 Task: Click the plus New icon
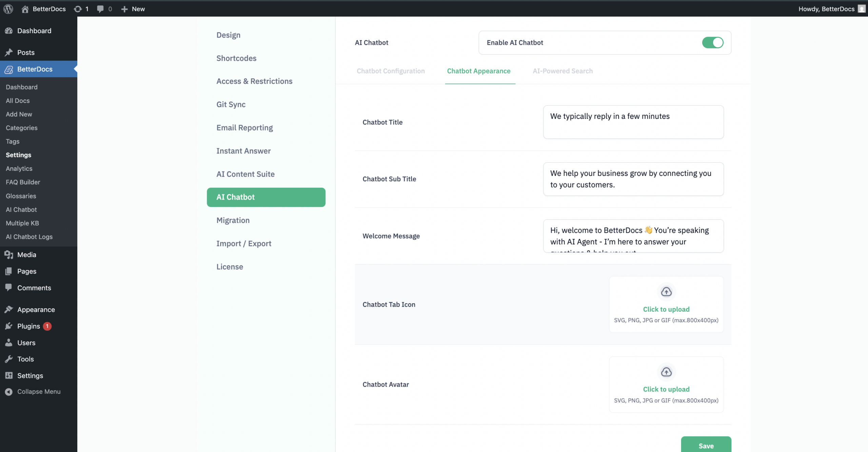124,9
